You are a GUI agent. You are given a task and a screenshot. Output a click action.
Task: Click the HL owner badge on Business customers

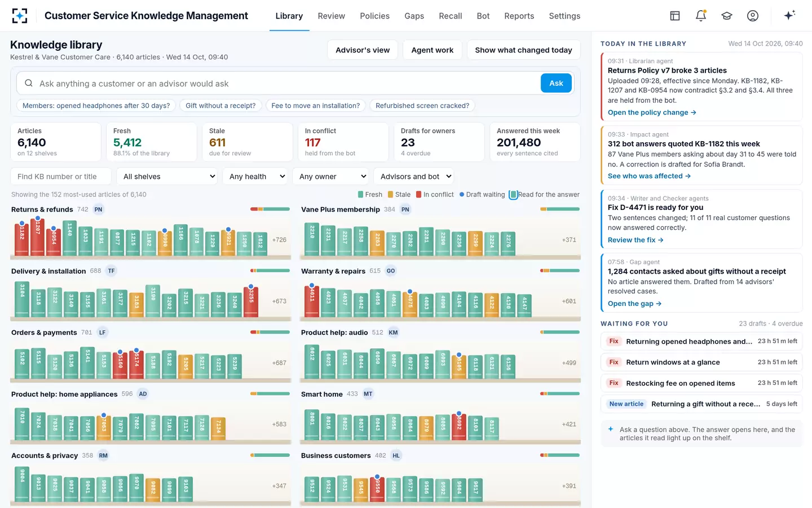click(x=396, y=456)
